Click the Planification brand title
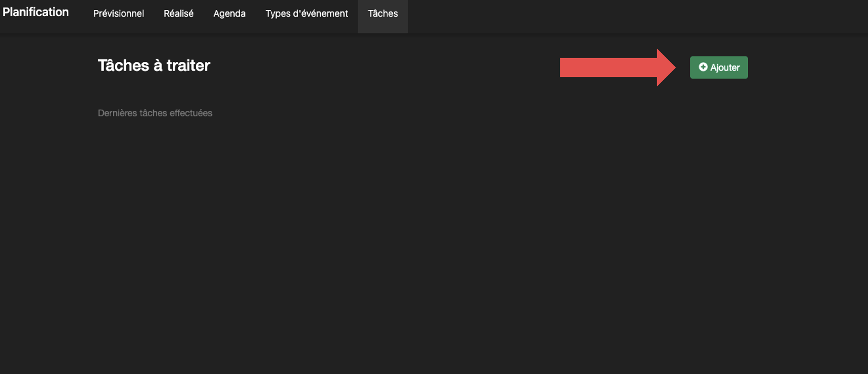Viewport: 868px width, 374px height. click(x=36, y=12)
